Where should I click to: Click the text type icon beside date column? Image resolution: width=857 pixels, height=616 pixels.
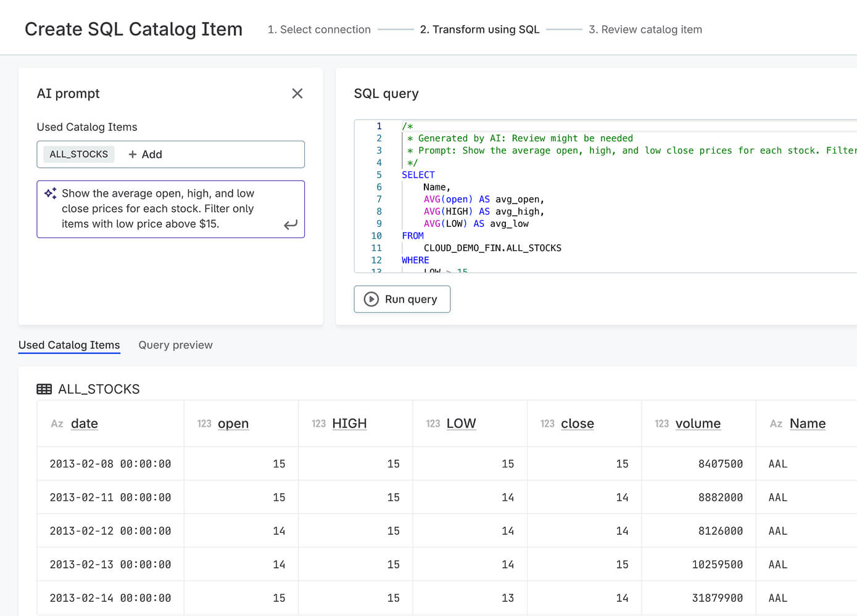click(x=57, y=424)
